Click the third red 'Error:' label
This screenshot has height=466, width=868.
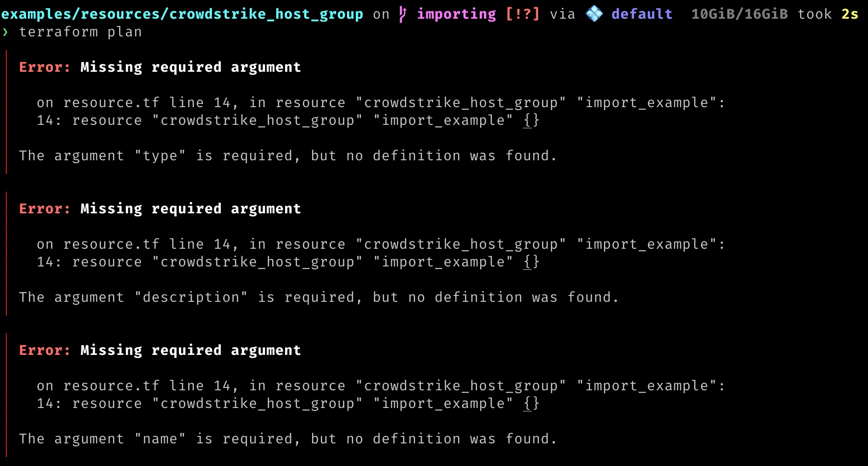(x=45, y=350)
